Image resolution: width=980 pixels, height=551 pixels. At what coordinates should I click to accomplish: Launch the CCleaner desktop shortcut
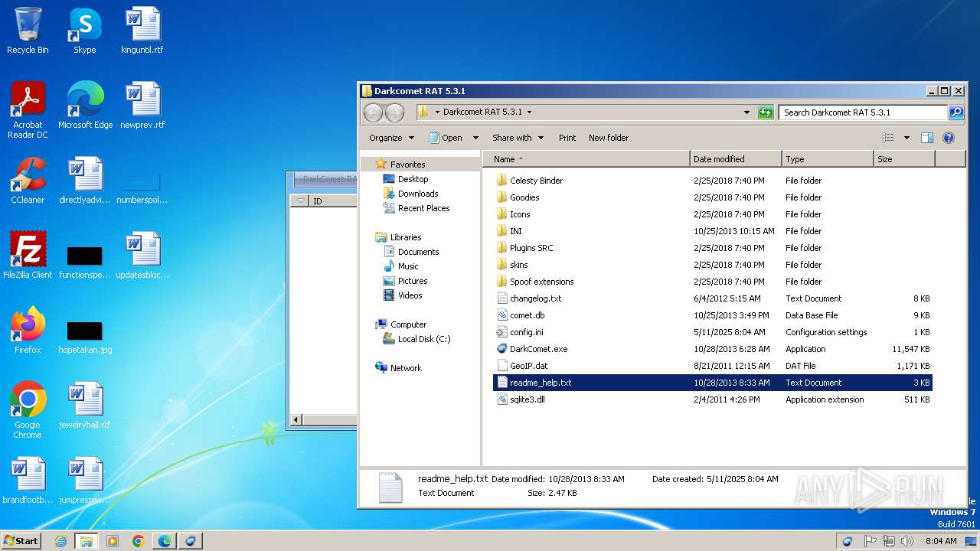tap(28, 181)
